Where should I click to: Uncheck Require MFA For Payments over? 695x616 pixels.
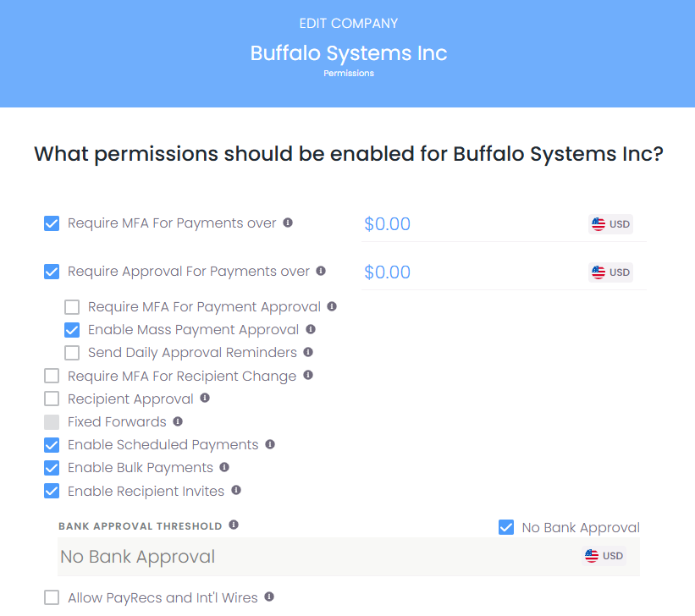tap(52, 223)
